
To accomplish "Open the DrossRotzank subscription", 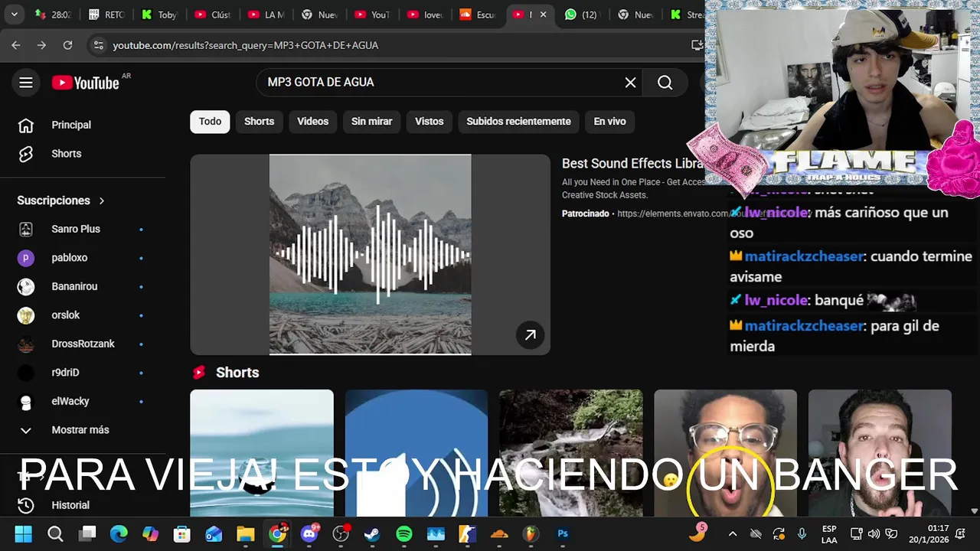I will 83,344.
